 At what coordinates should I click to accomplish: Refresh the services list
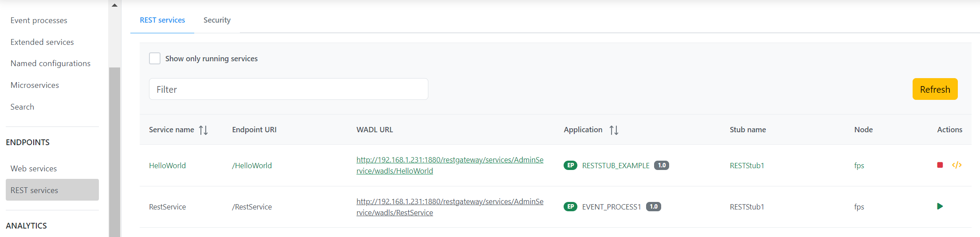pyautogui.click(x=935, y=89)
